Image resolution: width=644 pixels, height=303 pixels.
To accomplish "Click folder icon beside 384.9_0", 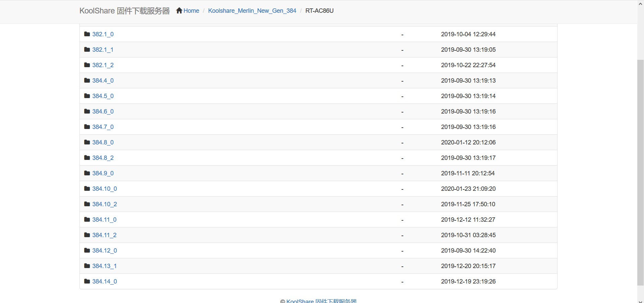I will tap(87, 173).
